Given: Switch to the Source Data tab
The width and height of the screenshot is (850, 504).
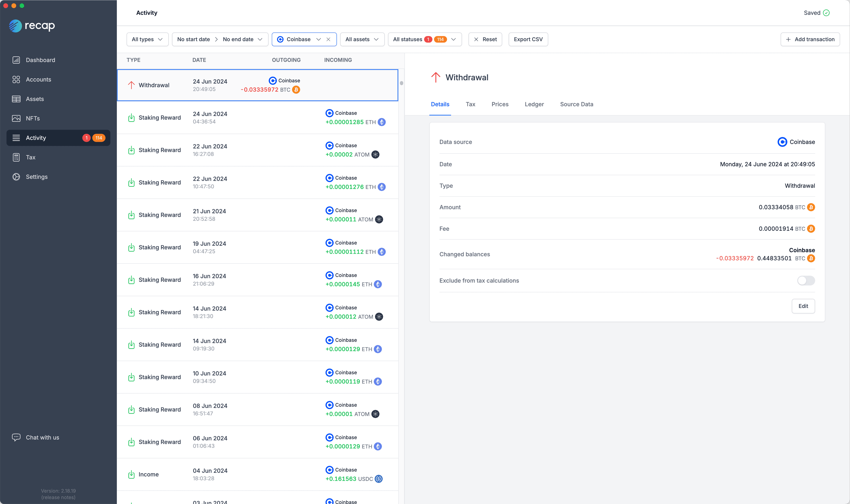Looking at the screenshot, I should [x=577, y=104].
